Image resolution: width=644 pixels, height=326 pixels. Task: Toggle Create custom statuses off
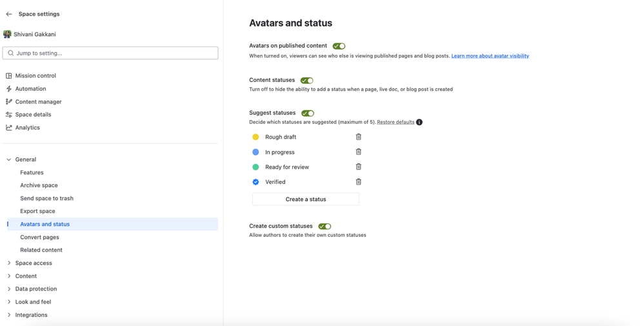point(325,227)
